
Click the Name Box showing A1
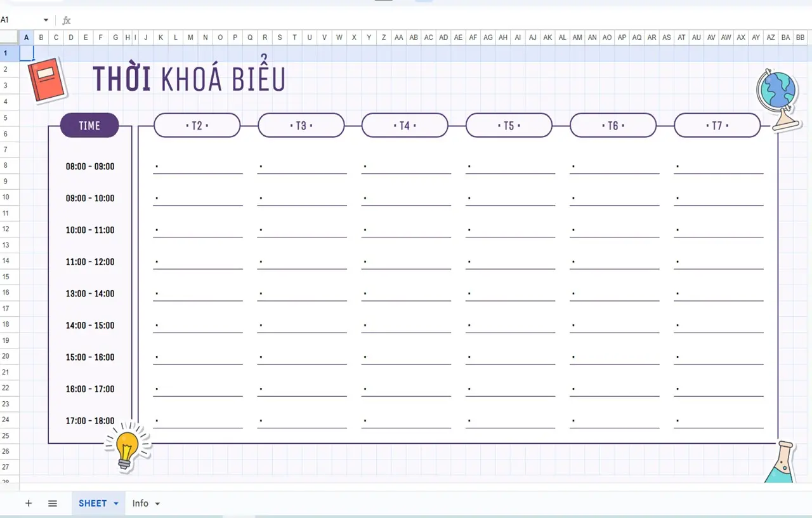[20, 20]
